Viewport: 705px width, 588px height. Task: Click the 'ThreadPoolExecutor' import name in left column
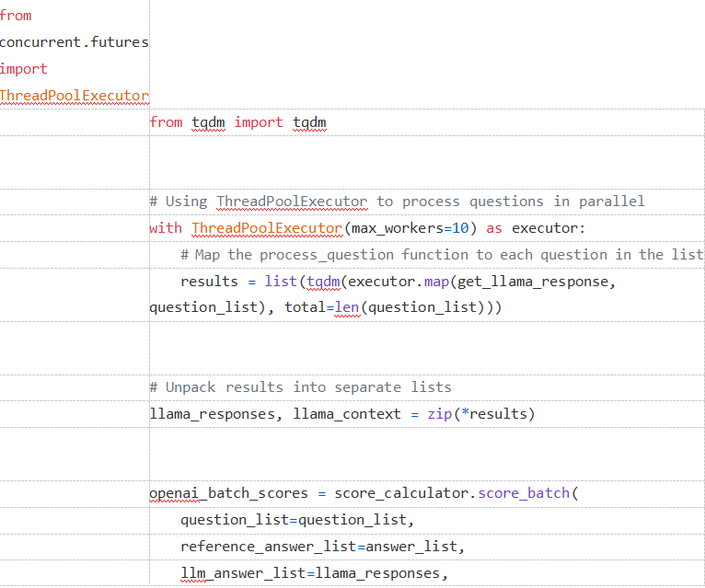[x=75, y=96]
